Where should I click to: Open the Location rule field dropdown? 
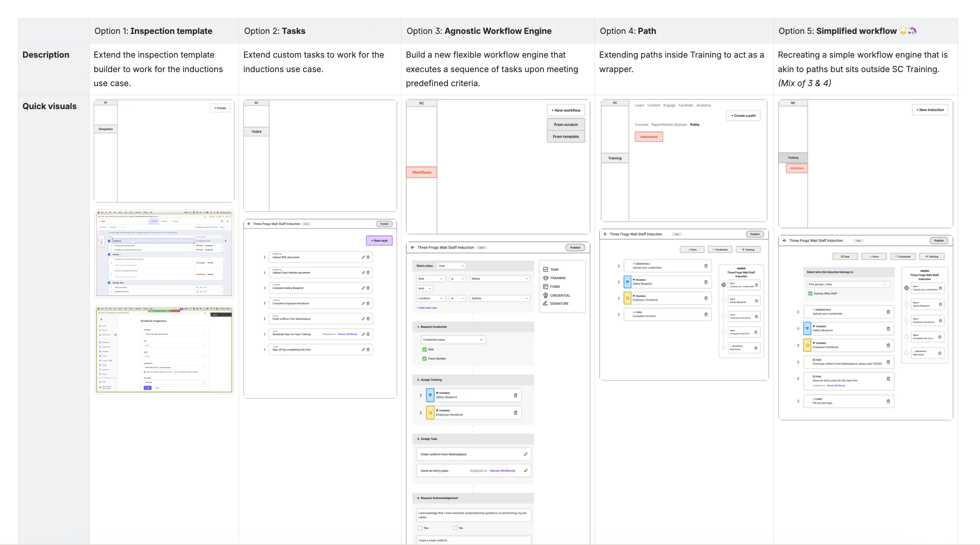tap(431, 299)
